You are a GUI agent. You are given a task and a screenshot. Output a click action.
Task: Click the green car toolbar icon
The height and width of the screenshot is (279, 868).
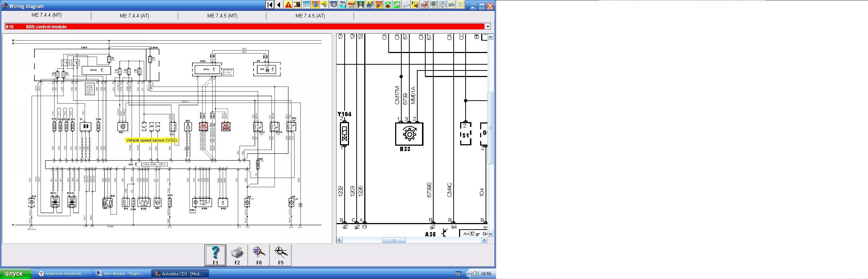[x=397, y=5]
